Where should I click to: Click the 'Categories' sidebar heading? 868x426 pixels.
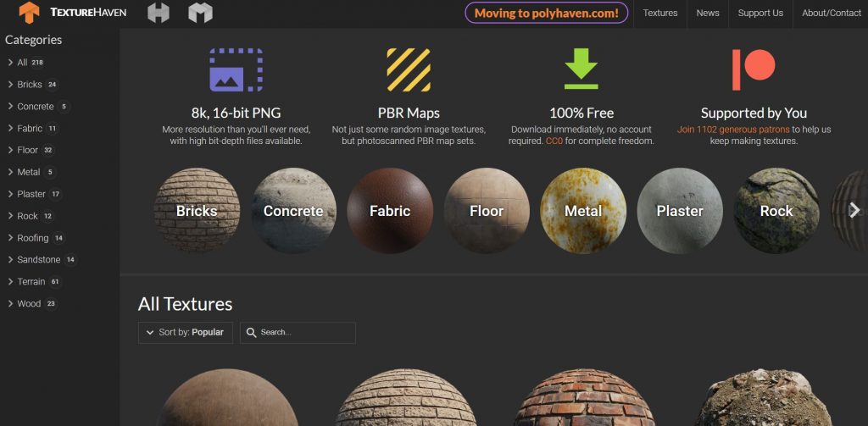click(33, 40)
